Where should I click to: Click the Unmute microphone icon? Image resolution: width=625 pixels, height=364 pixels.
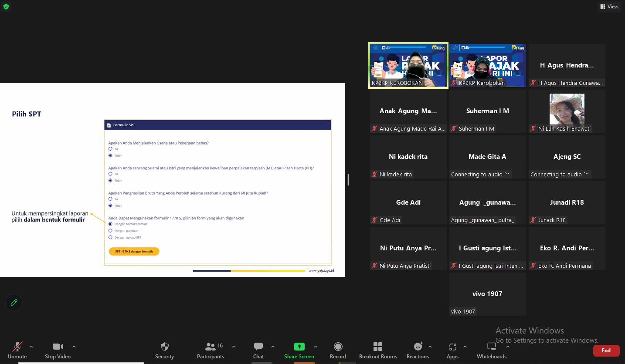(x=17, y=347)
